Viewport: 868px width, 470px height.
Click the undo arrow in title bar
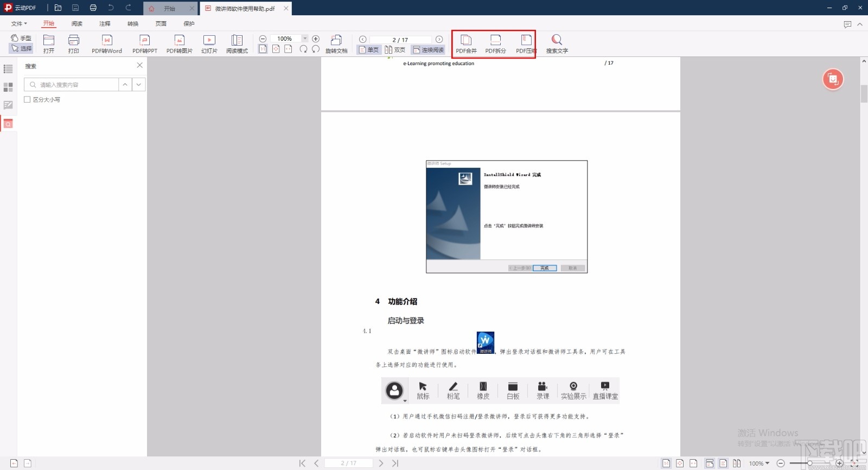click(111, 8)
